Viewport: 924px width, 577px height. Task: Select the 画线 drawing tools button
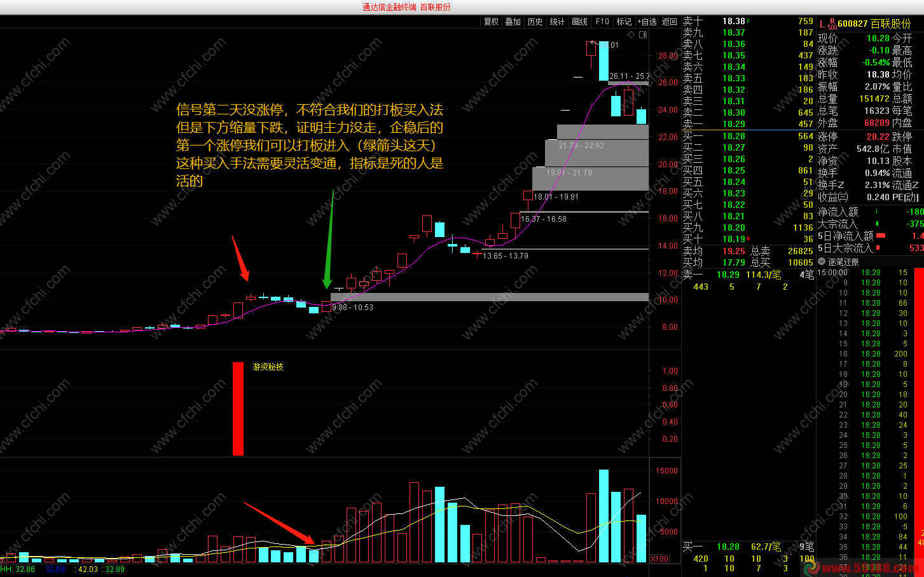coord(580,22)
